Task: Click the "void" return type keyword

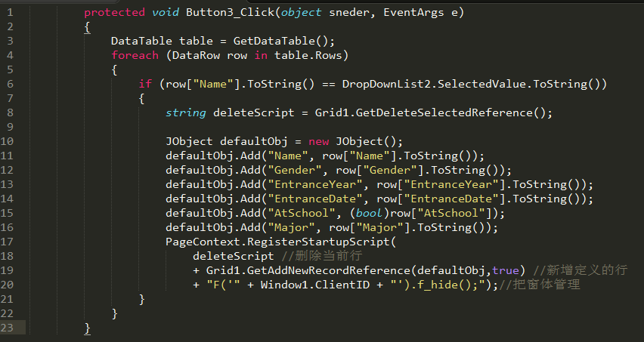Action: 166,12
